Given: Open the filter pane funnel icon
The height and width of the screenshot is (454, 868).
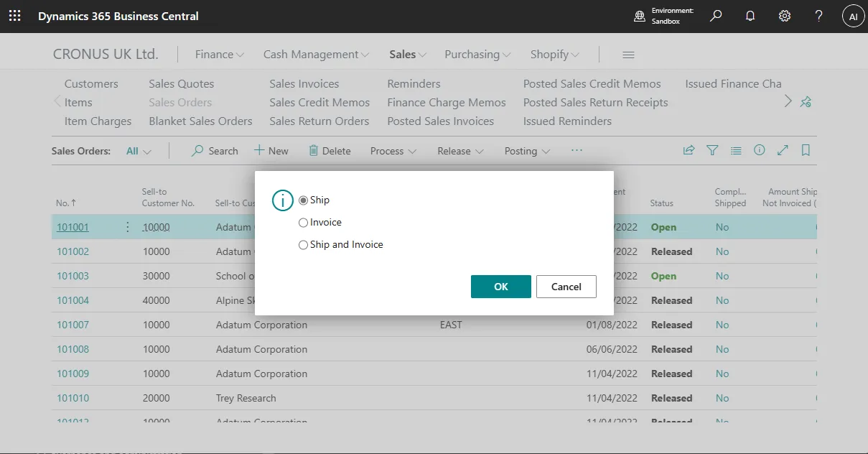Looking at the screenshot, I should pos(712,150).
